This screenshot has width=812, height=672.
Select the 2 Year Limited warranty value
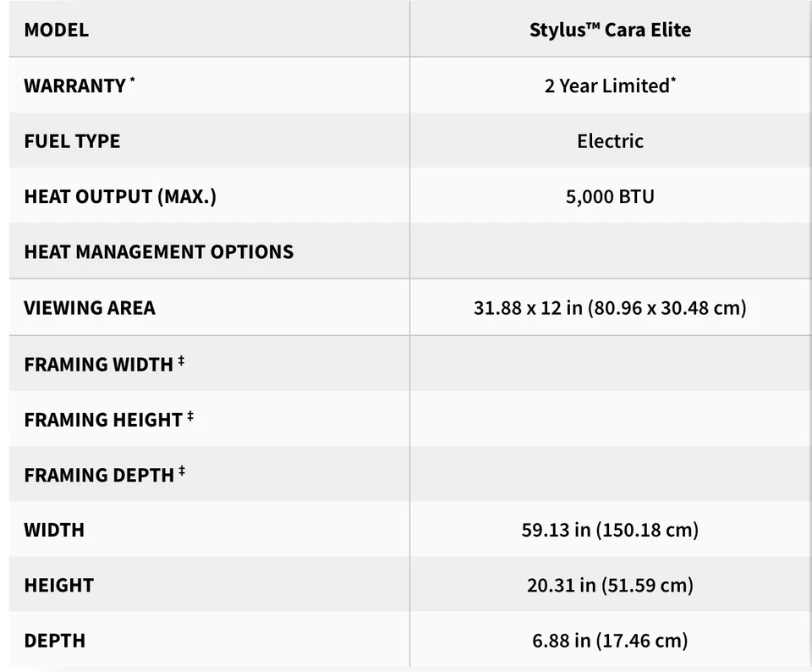[610, 85]
